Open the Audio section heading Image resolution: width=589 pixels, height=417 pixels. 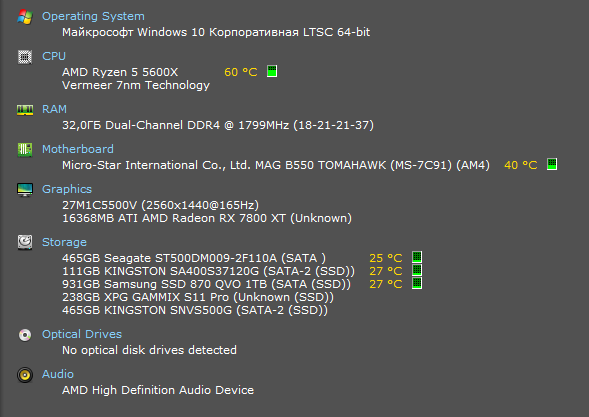click(x=58, y=374)
